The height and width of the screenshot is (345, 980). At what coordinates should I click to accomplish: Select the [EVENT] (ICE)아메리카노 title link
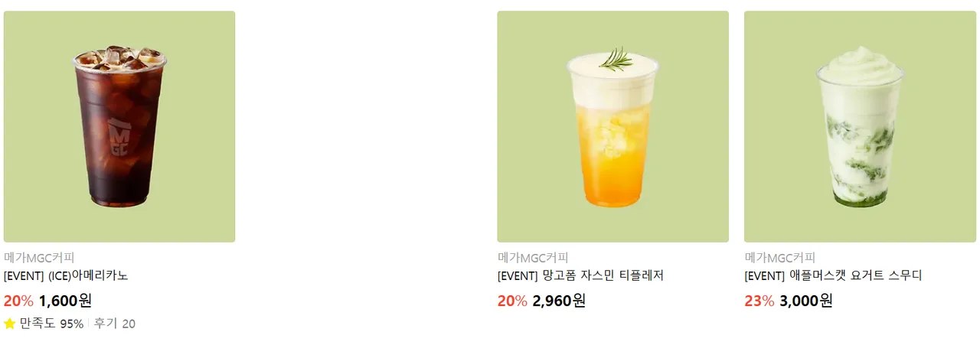pyautogui.click(x=66, y=275)
